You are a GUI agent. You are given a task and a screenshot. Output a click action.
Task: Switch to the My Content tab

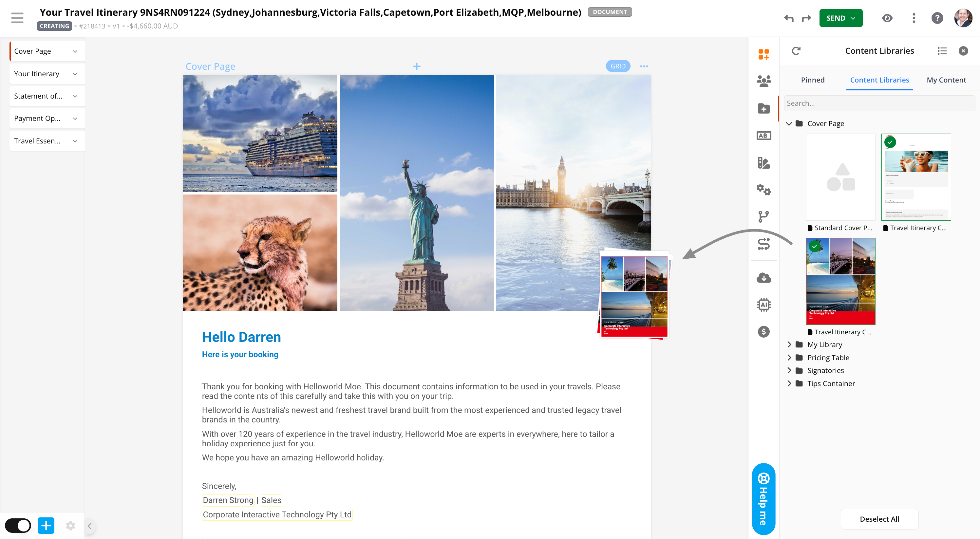coord(946,80)
